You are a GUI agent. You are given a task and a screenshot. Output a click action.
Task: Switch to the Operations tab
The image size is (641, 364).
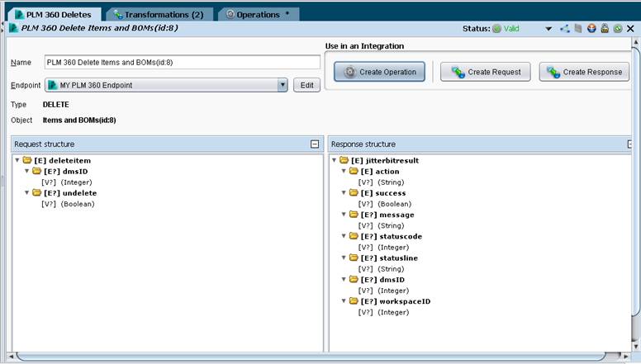pyautogui.click(x=259, y=14)
